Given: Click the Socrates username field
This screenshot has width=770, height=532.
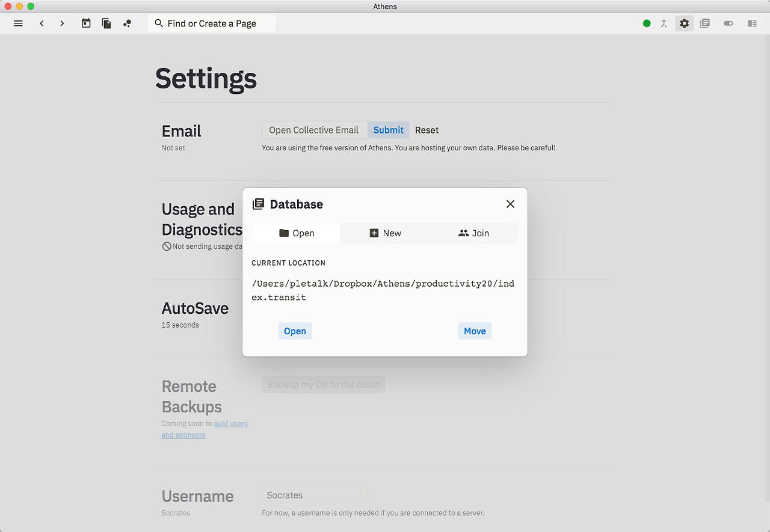Looking at the screenshot, I should point(315,495).
